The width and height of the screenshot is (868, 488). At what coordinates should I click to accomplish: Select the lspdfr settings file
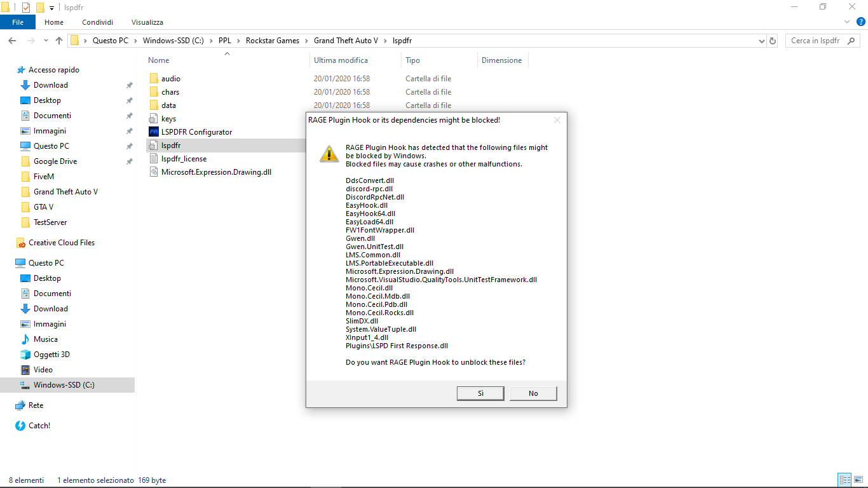pos(171,146)
